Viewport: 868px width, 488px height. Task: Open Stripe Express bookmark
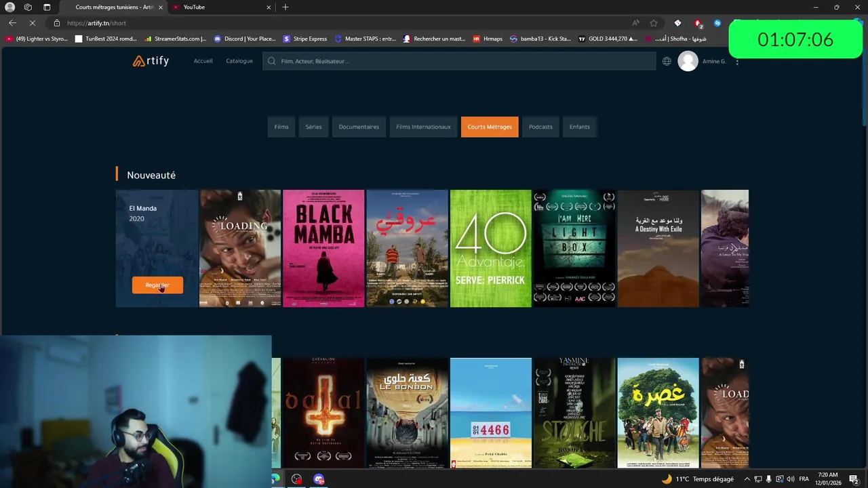[305, 39]
